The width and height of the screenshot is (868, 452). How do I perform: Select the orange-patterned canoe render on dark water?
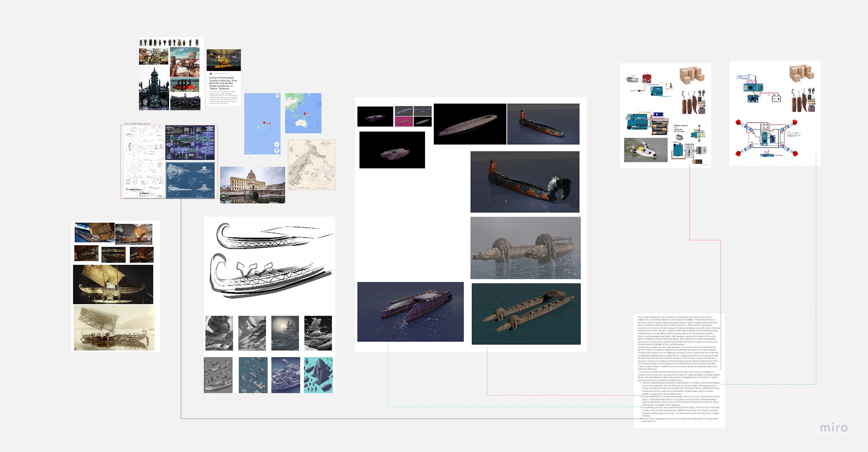tap(543, 124)
